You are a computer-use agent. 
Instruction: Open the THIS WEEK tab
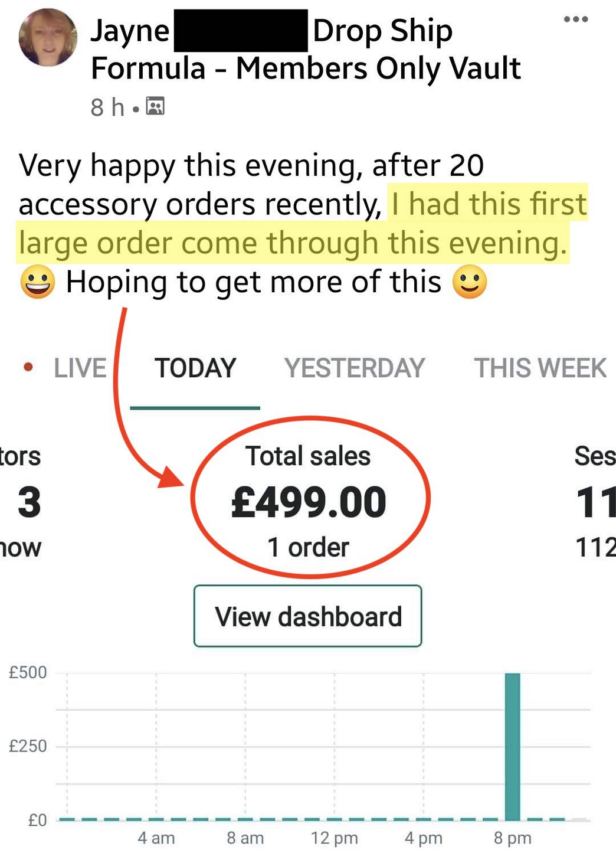(x=540, y=368)
